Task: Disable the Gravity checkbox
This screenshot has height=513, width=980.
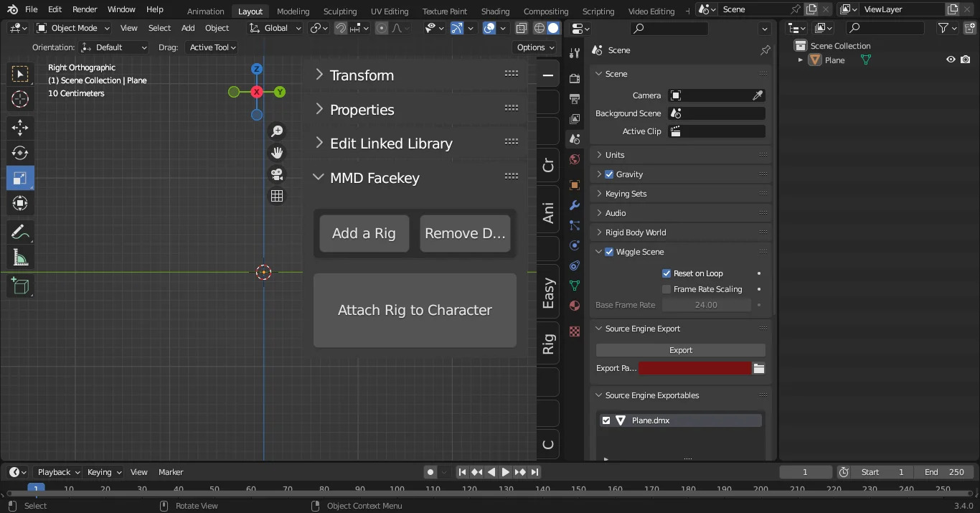Action: 609,174
